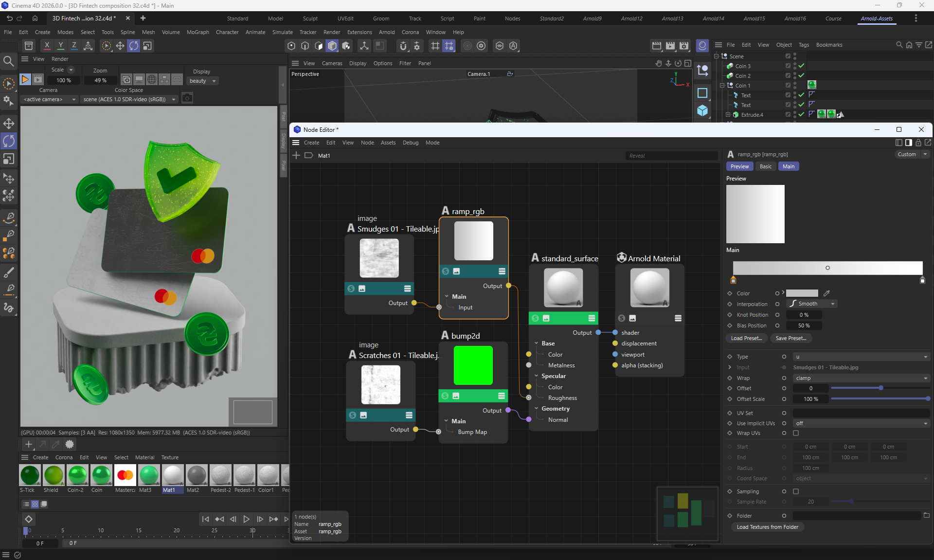Go to the timeline start frame

(x=205, y=519)
